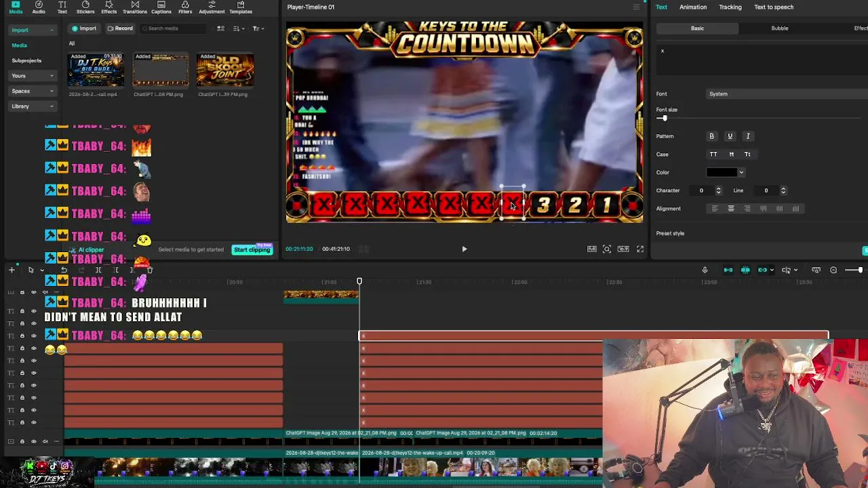The height and width of the screenshot is (488, 868).
Task: Switch to the Animation tab
Action: (693, 7)
